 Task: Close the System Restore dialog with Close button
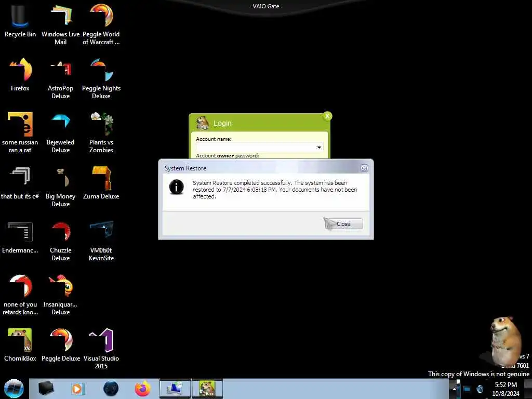(x=343, y=224)
